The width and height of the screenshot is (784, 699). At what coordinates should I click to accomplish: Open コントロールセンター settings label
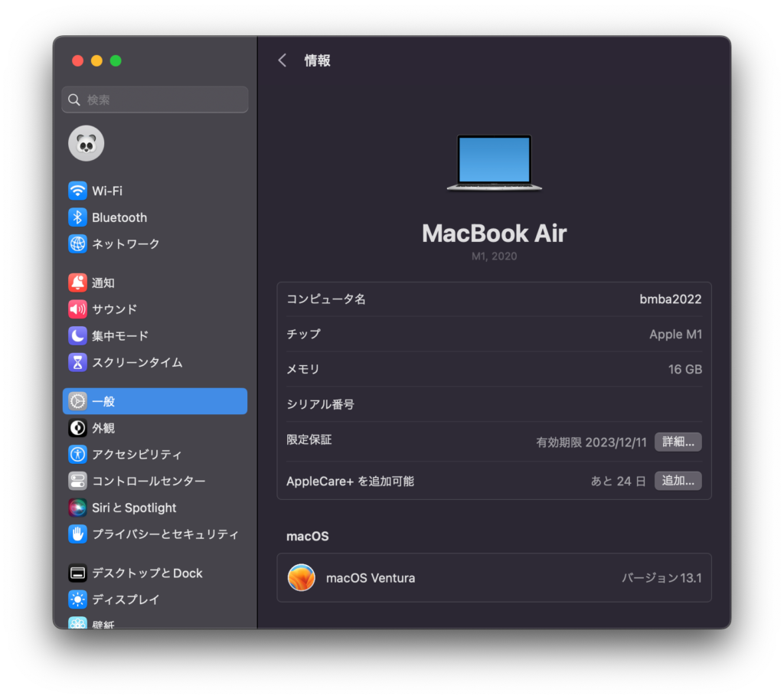[149, 481]
